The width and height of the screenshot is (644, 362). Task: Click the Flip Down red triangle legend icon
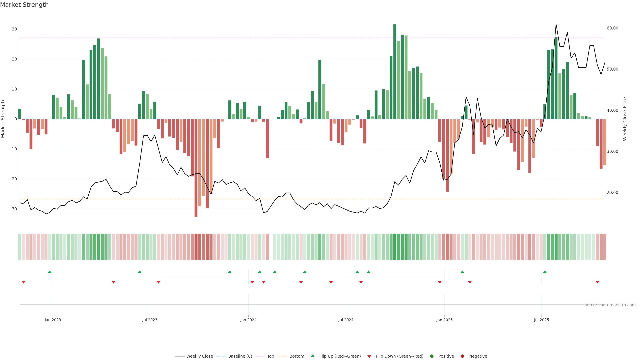coord(369,356)
